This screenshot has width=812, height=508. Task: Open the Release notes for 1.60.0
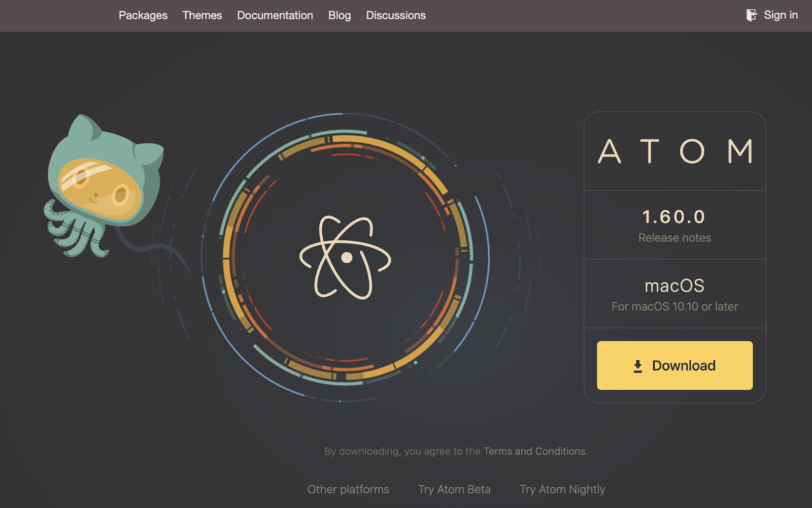click(674, 237)
